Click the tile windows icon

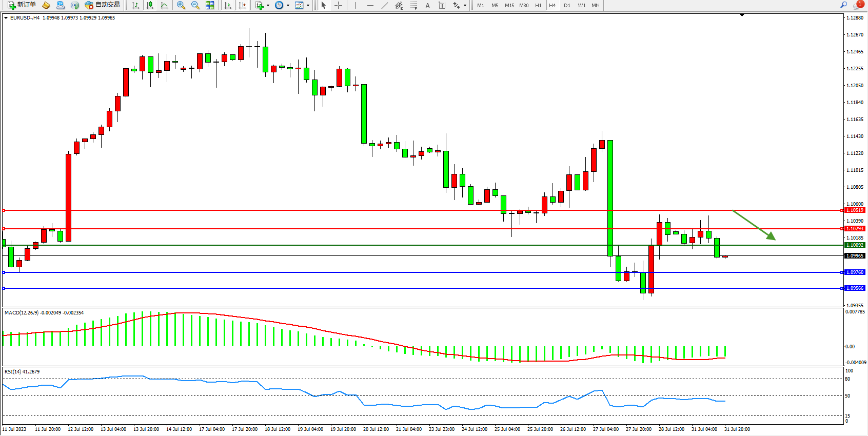[210, 5]
